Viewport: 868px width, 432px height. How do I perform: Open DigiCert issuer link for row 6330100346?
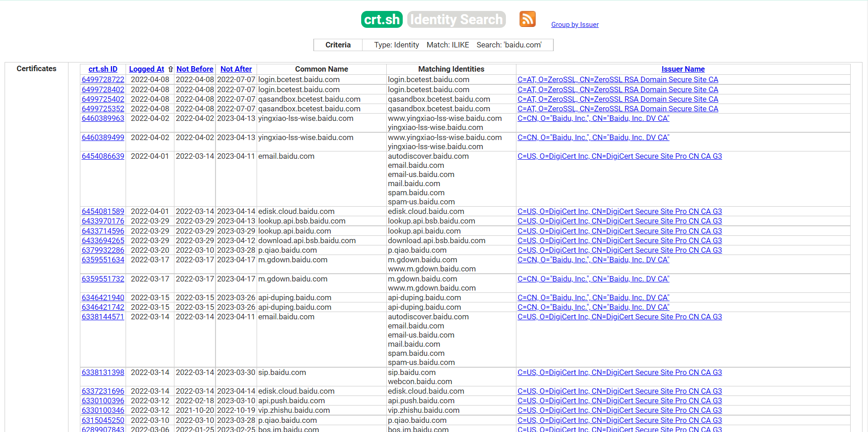[x=620, y=410]
